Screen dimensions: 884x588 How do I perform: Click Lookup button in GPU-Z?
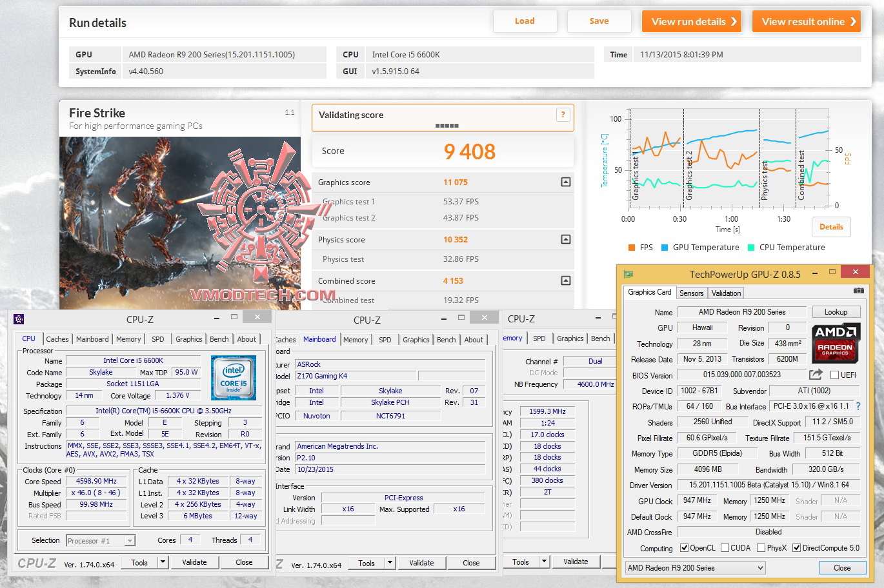point(836,312)
